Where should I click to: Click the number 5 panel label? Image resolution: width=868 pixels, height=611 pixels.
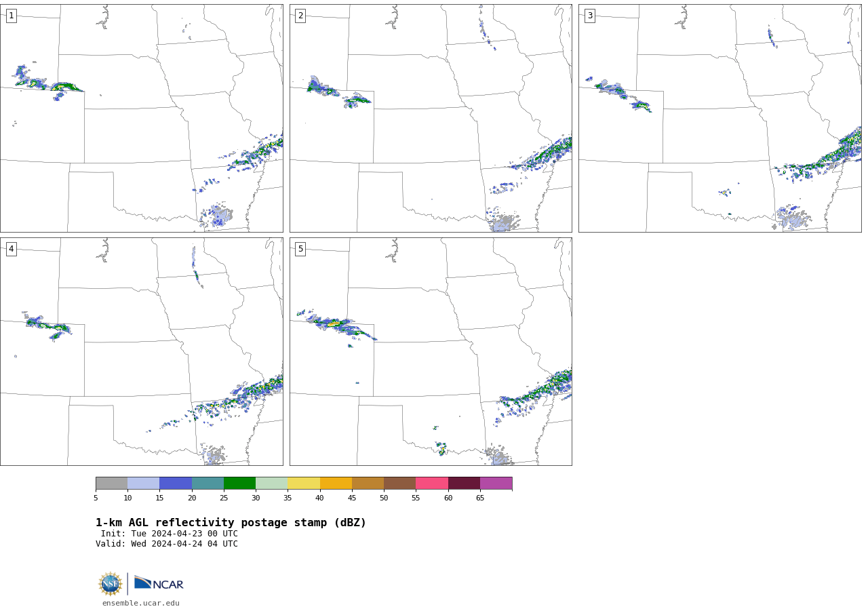[300, 249]
